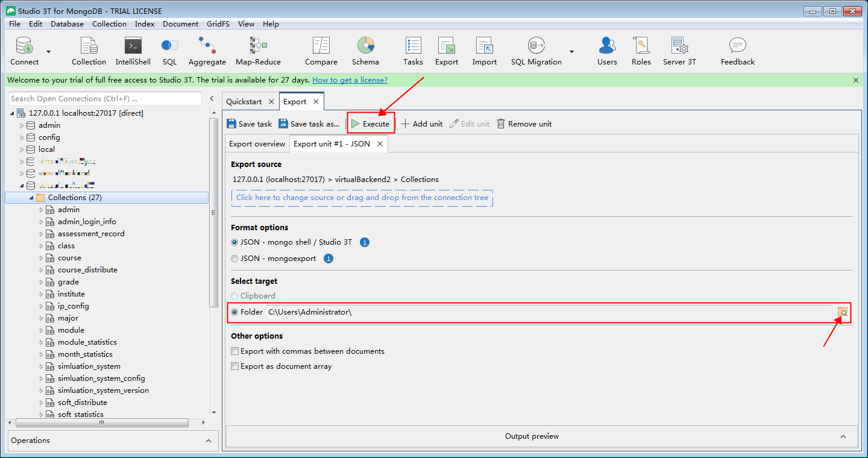The width and height of the screenshot is (868, 458).
Task: Open the Tasks manager icon
Action: click(x=413, y=51)
